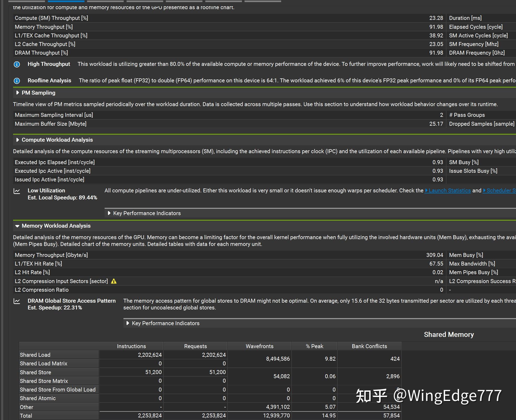Click the Memory Throughput [Gbyte/s] value 309.04
The image size is (516, 420).
[434, 255]
